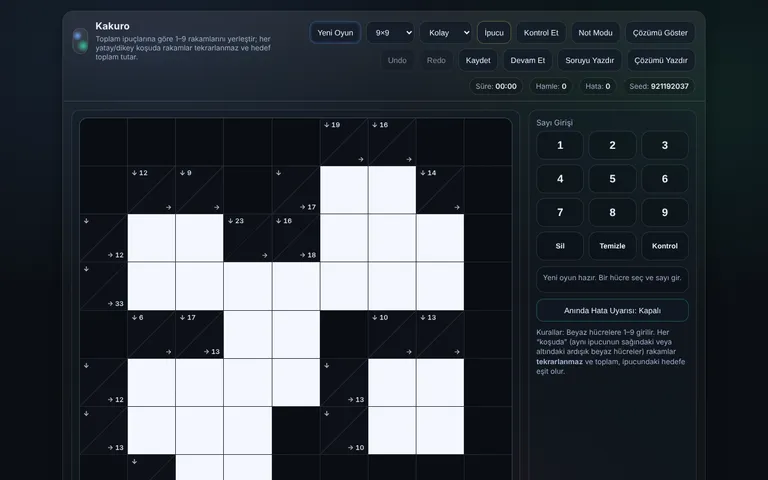Select white cell below the 9 clue

click(199, 238)
